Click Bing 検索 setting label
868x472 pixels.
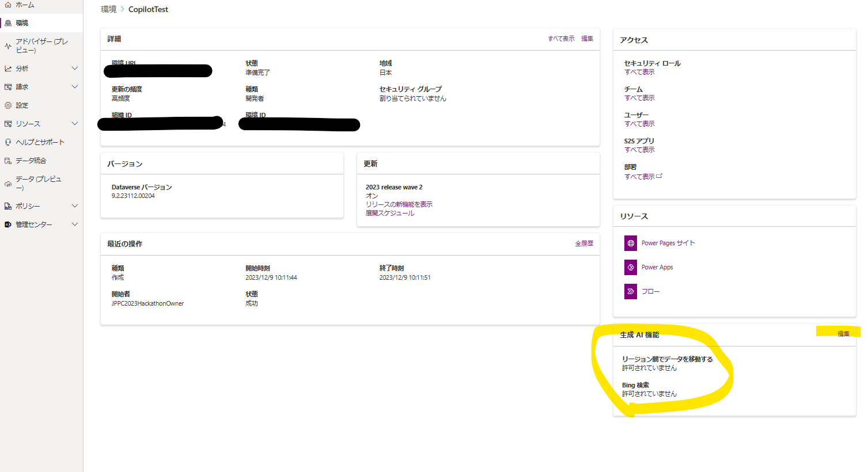click(635, 385)
